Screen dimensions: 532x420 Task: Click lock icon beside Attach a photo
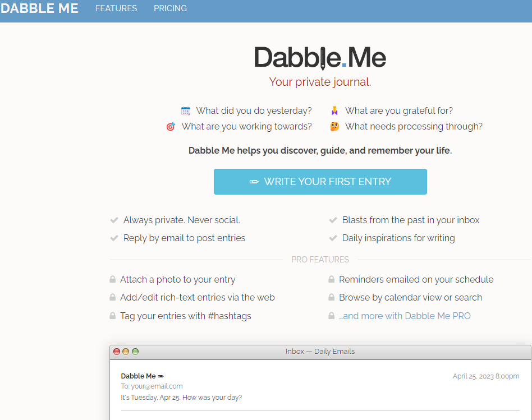tap(113, 279)
